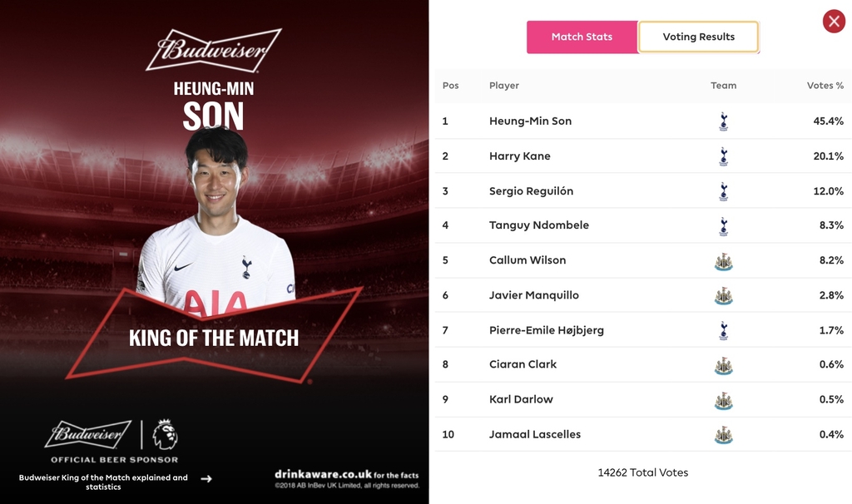The image size is (852, 504).
Task: Click the Newcastle crest beside Callum Wilson
Action: 723,260
